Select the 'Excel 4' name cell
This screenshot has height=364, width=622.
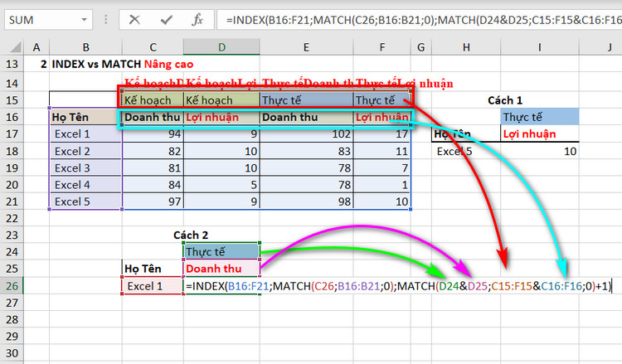[85, 185]
